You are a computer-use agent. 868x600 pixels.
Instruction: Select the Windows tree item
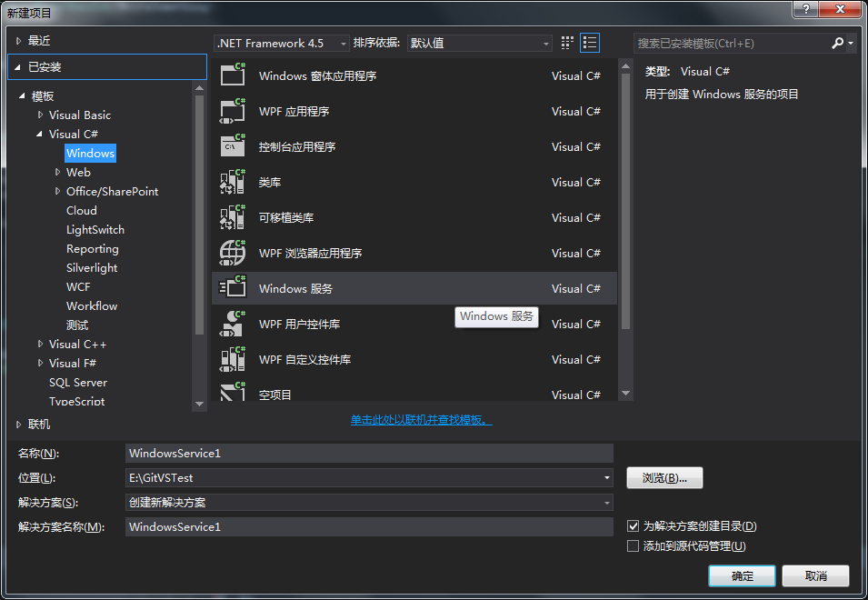[x=90, y=154]
